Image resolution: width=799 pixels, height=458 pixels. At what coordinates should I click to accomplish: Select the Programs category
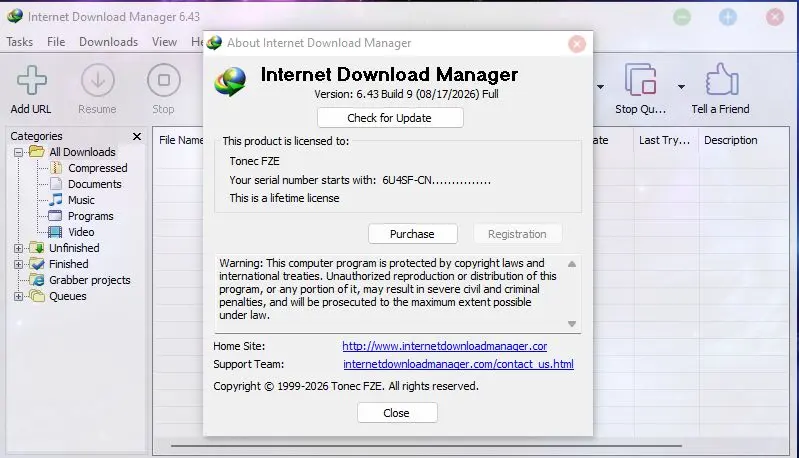coord(90,216)
